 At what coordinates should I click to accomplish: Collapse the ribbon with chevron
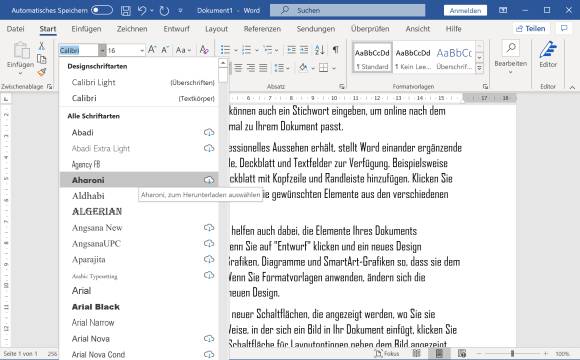pyautogui.click(x=572, y=87)
